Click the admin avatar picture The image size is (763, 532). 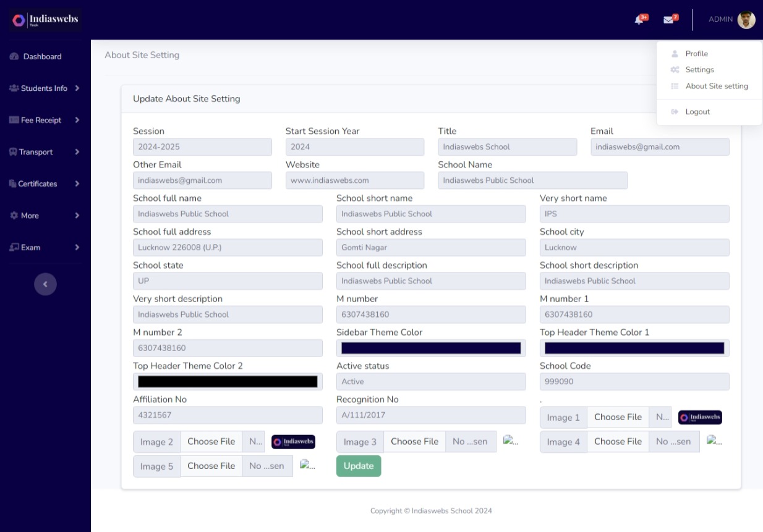tap(746, 20)
